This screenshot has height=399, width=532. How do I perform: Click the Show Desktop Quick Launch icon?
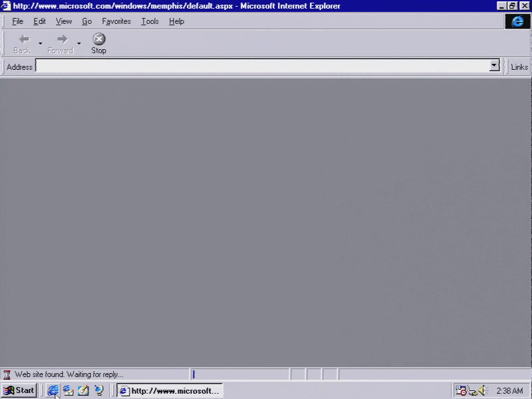(84, 390)
